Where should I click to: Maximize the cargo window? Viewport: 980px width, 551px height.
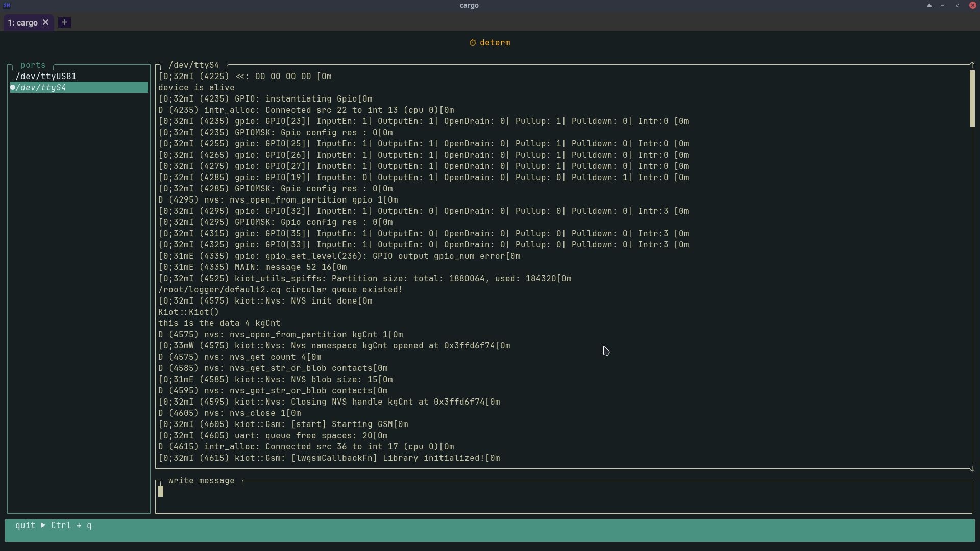[958, 5]
